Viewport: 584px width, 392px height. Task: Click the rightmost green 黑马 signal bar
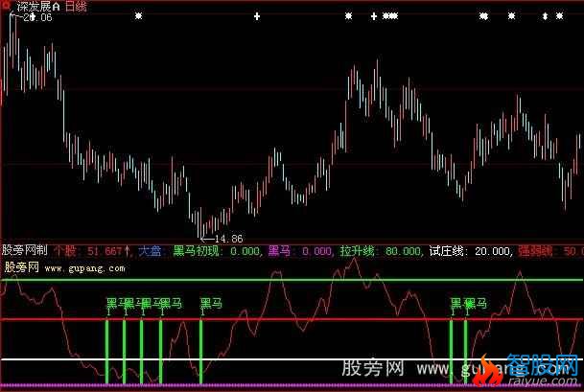point(465,352)
